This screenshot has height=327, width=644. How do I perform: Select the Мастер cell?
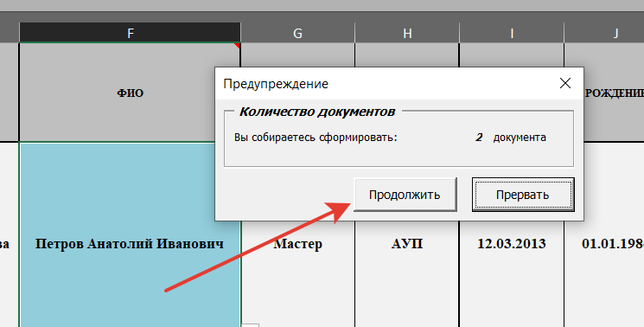[x=297, y=243]
